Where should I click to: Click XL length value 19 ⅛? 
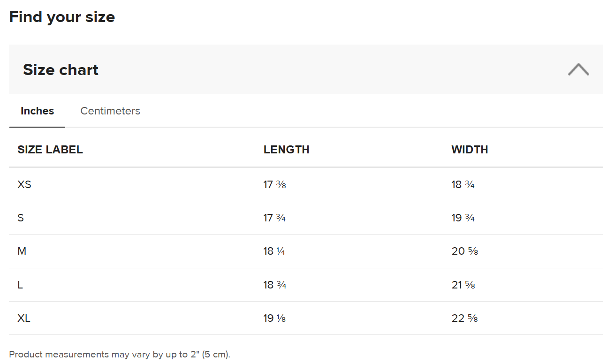[275, 318]
